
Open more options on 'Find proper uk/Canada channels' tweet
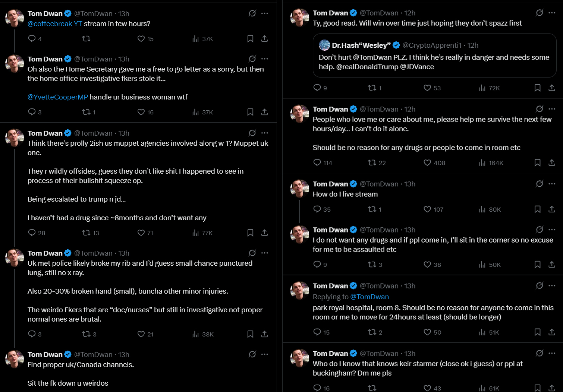(265, 354)
